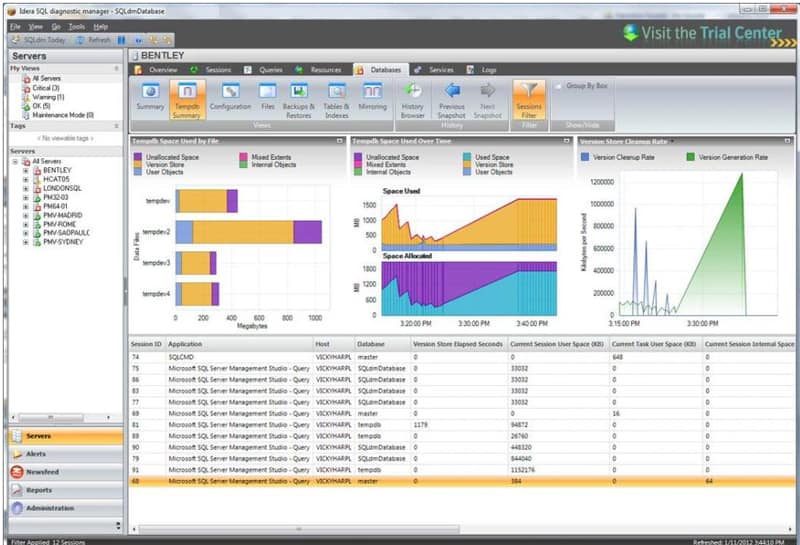
Task: Go to Previous Snapshot
Action: pyautogui.click(x=452, y=100)
